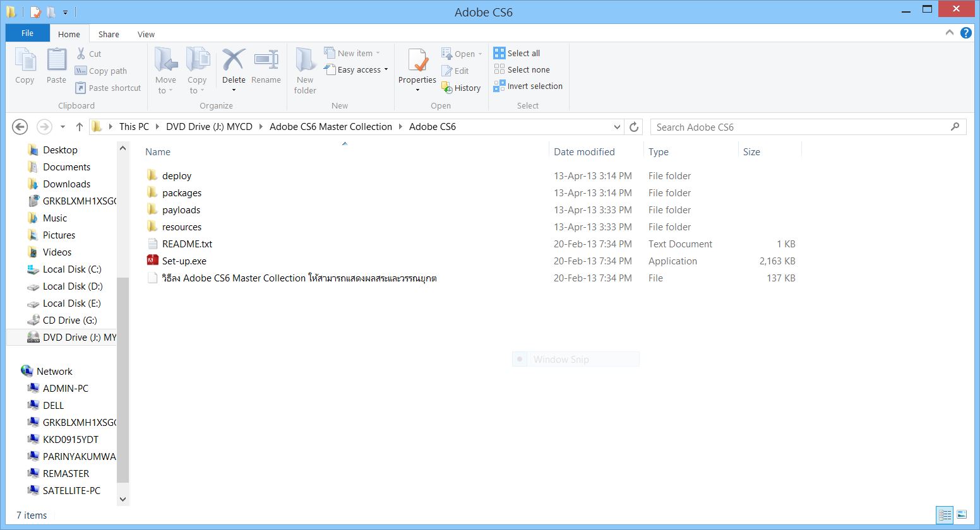Select the Thai-named Adobe CS6 Master Collection file

click(299, 278)
